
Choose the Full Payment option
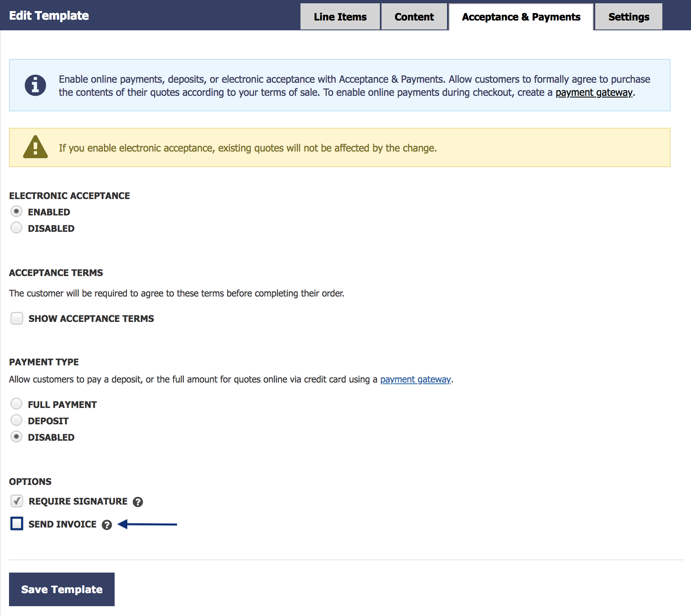tap(16, 404)
